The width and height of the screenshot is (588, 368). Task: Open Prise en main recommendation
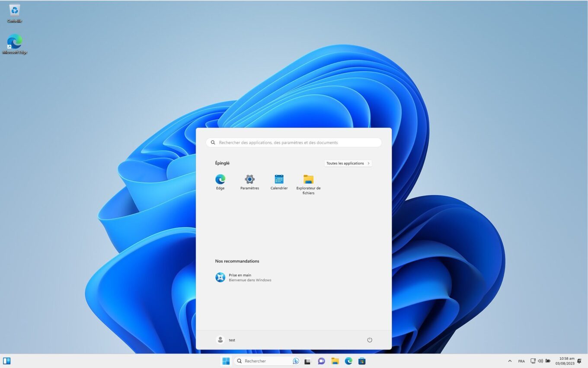click(243, 278)
